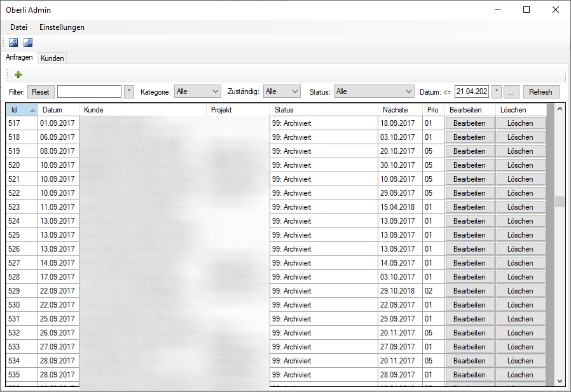Delete request 535 with Löschen
This screenshot has height=392, width=571.
(x=521, y=375)
